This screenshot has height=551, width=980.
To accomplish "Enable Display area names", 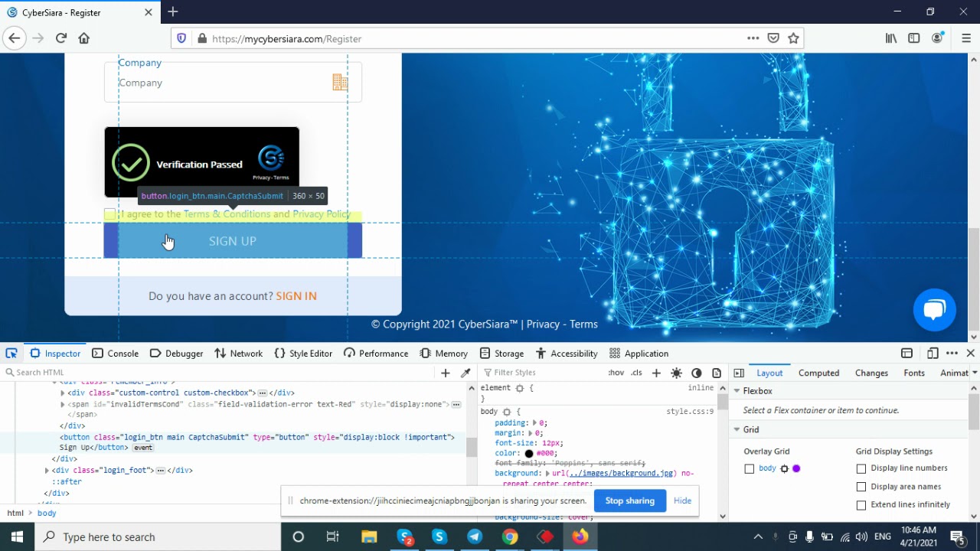I will pyautogui.click(x=861, y=487).
